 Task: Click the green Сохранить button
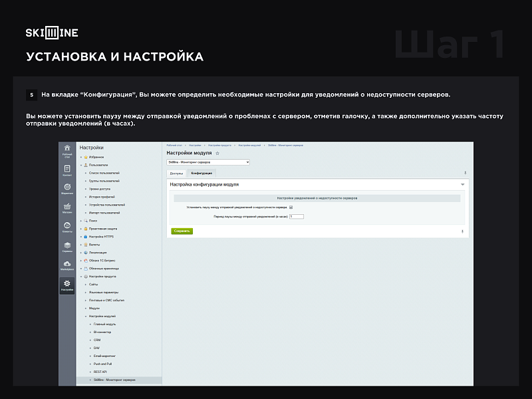pyautogui.click(x=182, y=231)
